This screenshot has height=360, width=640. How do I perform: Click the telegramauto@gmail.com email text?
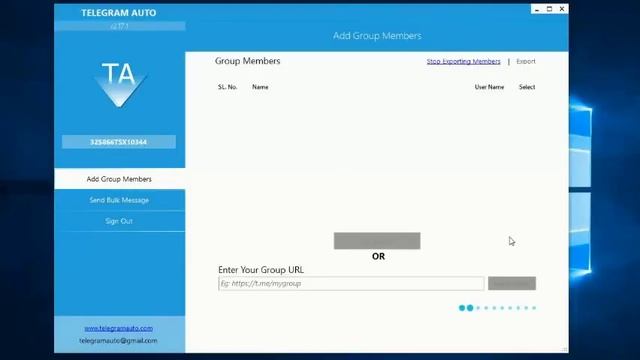pyautogui.click(x=118, y=340)
